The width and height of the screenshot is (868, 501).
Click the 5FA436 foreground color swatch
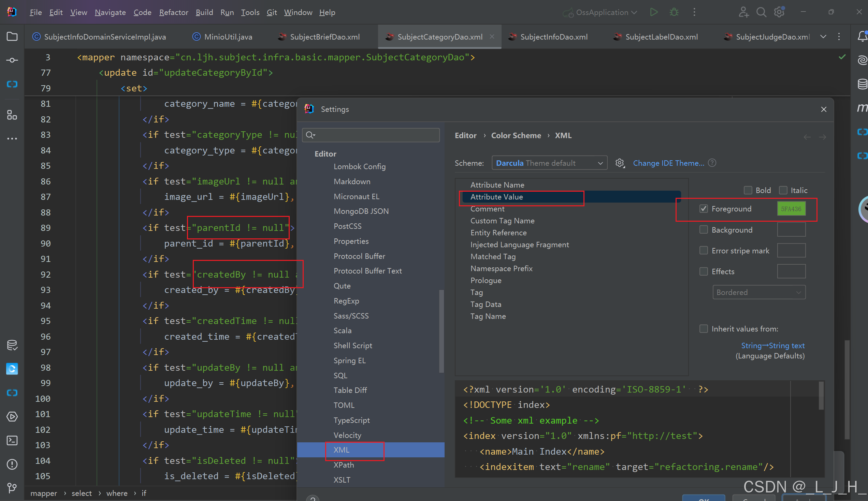click(x=791, y=209)
